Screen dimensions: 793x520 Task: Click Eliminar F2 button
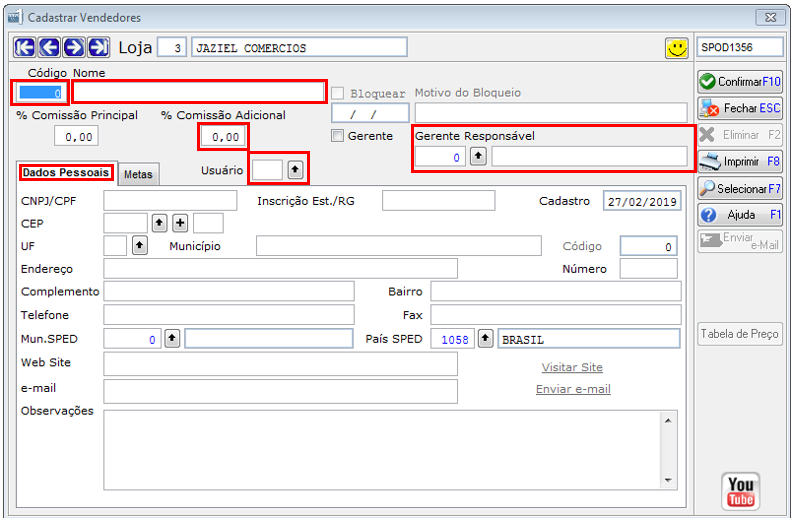point(740,135)
